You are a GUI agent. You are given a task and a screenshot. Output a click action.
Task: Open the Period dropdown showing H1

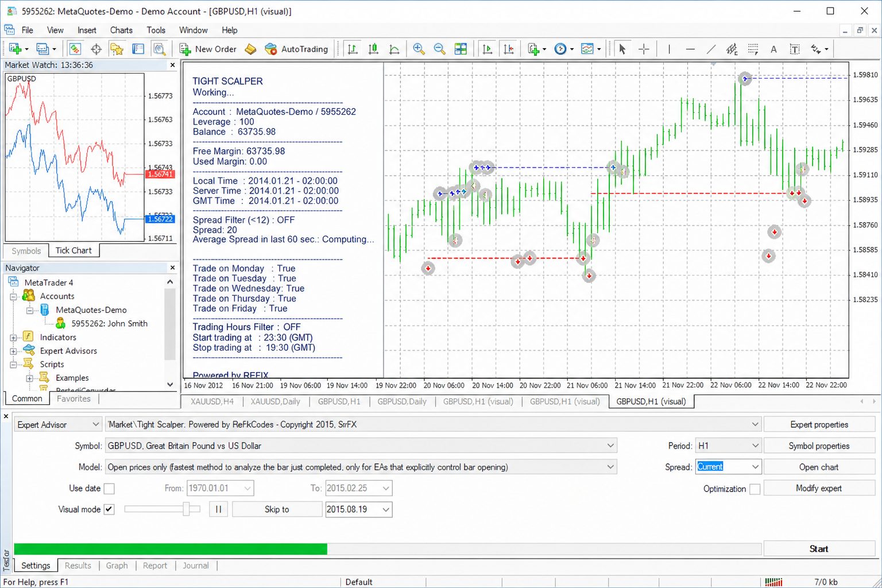coord(729,446)
